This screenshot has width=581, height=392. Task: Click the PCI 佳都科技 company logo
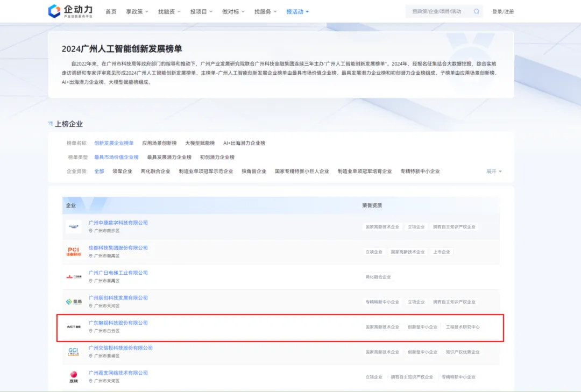click(x=74, y=251)
